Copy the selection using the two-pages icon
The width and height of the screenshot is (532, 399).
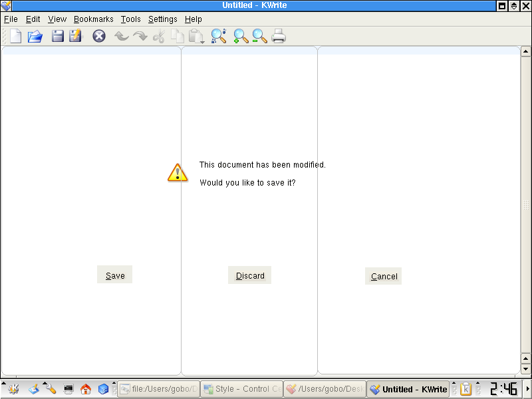click(x=177, y=37)
